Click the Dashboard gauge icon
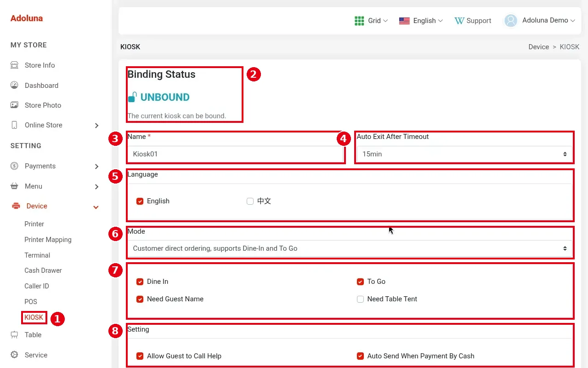 (x=14, y=85)
